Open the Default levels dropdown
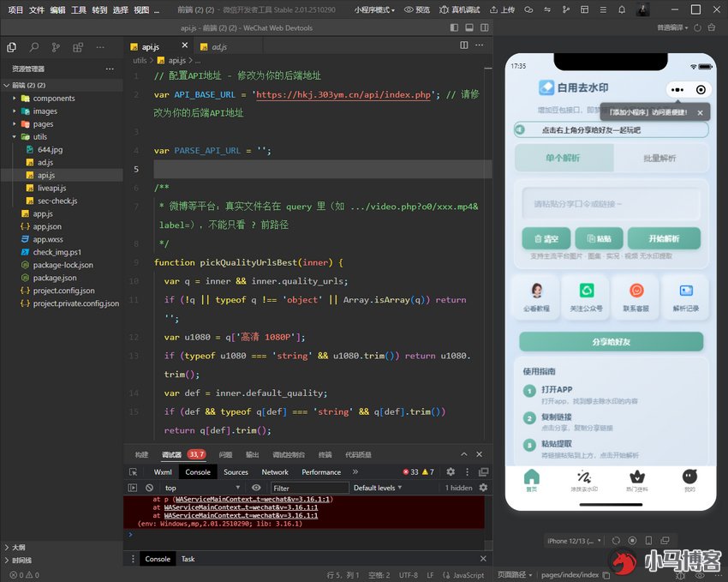This screenshot has width=728, height=582. coord(378,488)
